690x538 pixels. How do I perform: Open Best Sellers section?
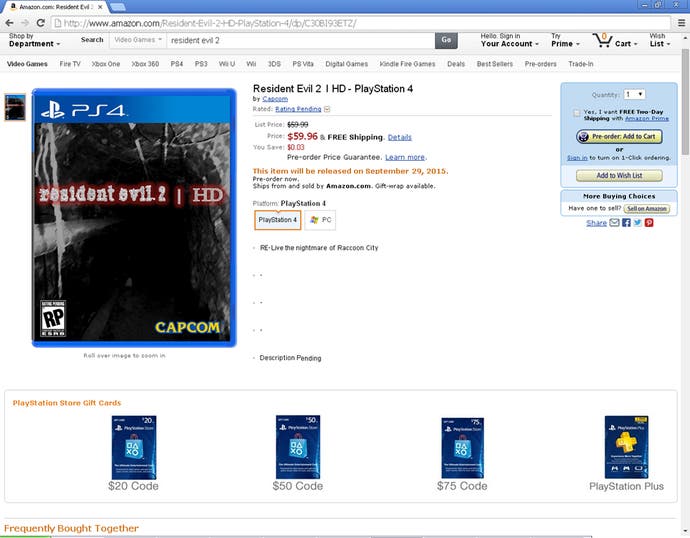(495, 64)
